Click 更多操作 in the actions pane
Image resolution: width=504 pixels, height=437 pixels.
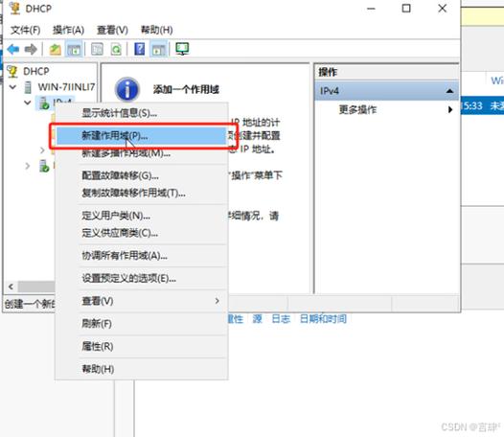pos(357,109)
